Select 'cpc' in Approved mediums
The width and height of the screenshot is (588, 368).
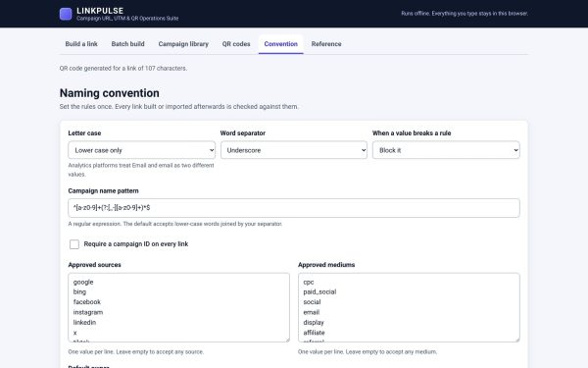[309, 282]
